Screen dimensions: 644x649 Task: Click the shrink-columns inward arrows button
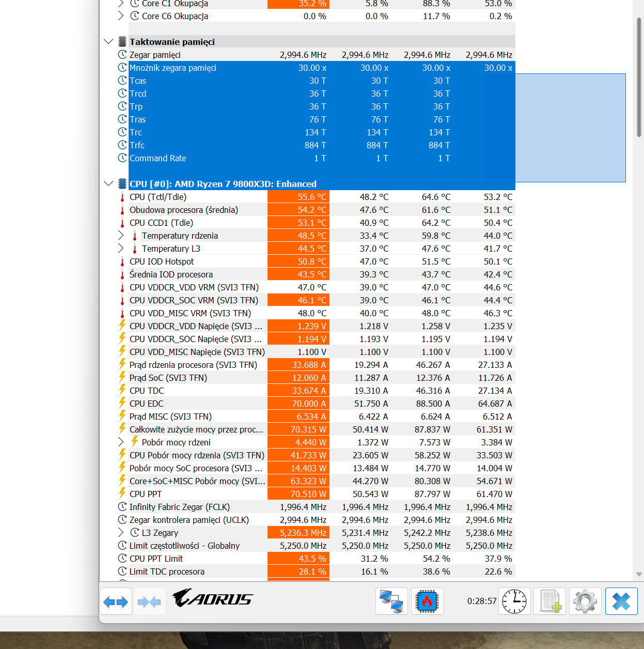coord(149,601)
